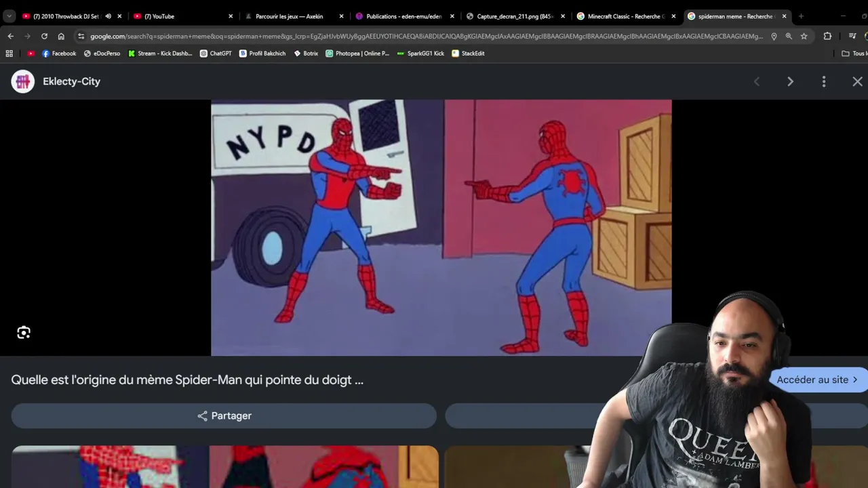Close the image preview panel
Viewport: 868px width, 488px height.
[857, 81]
